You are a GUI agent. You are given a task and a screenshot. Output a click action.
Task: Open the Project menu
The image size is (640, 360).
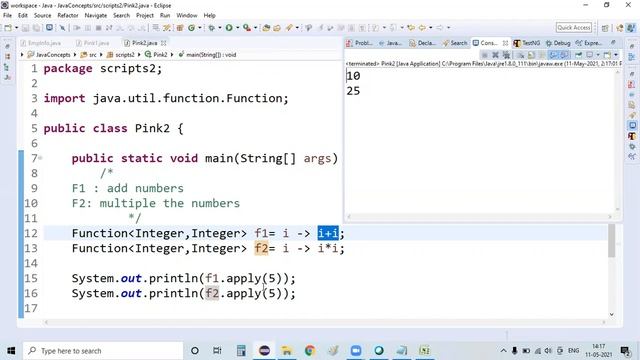145,16
